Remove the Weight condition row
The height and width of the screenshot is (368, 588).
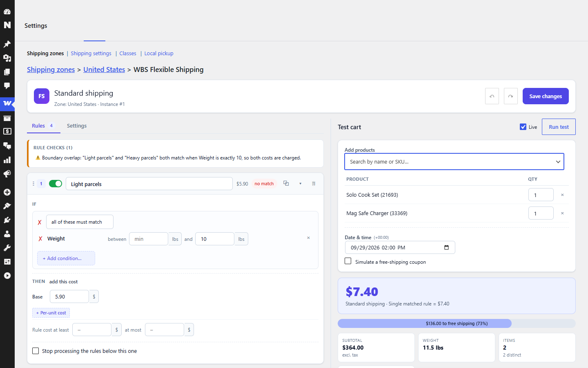click(x=308, y=238)
